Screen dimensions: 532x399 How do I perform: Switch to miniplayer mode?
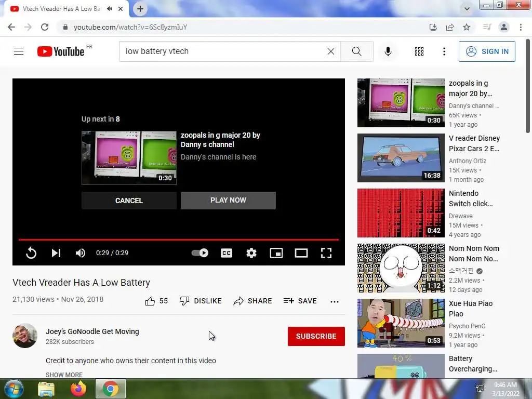tap(276, 253)
